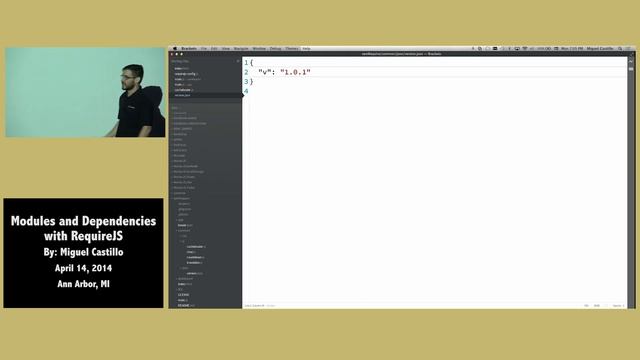Open the Debug menu
640x360 pixels.
coord(276,49)
